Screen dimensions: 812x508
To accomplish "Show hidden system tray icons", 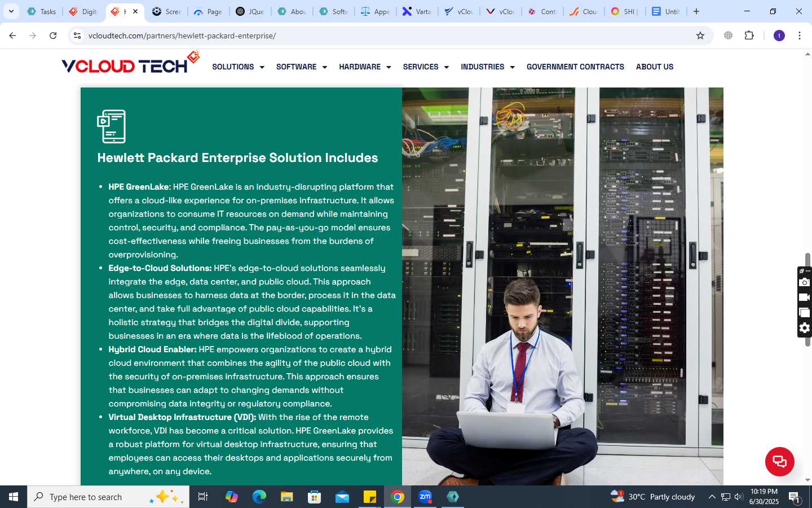I will point(712,497).
